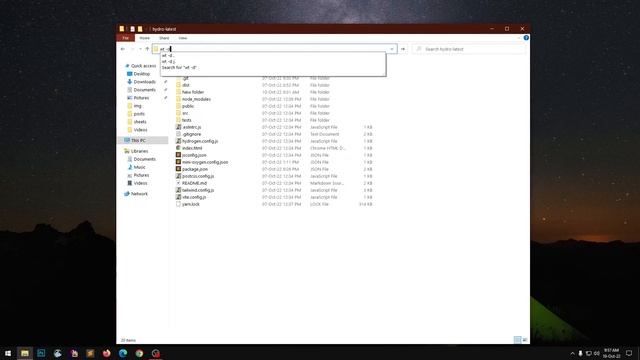Image resolution: width=640 pixels, height=360 pixels.
Task: Select Libraries in navigation pane
Action: coord(139,151)
